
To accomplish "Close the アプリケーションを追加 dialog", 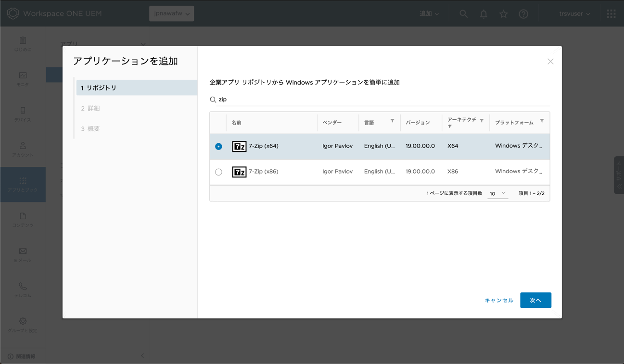I will pos(550,62).
